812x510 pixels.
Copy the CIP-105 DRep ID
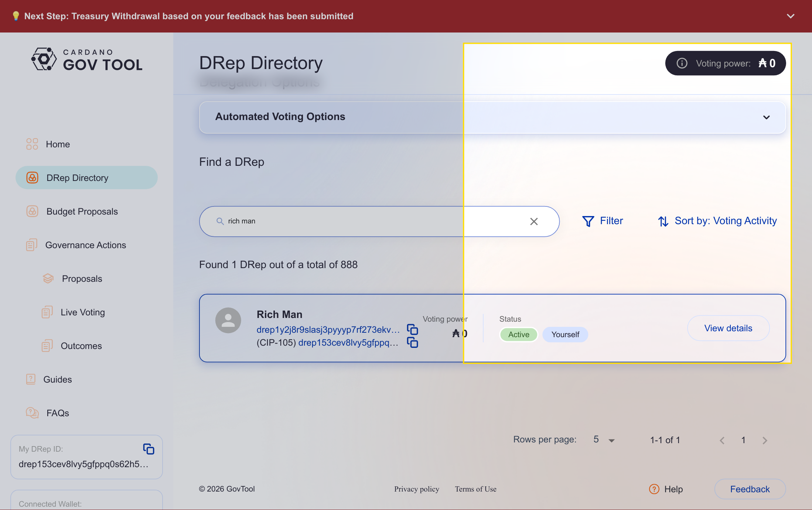[412, 342]
